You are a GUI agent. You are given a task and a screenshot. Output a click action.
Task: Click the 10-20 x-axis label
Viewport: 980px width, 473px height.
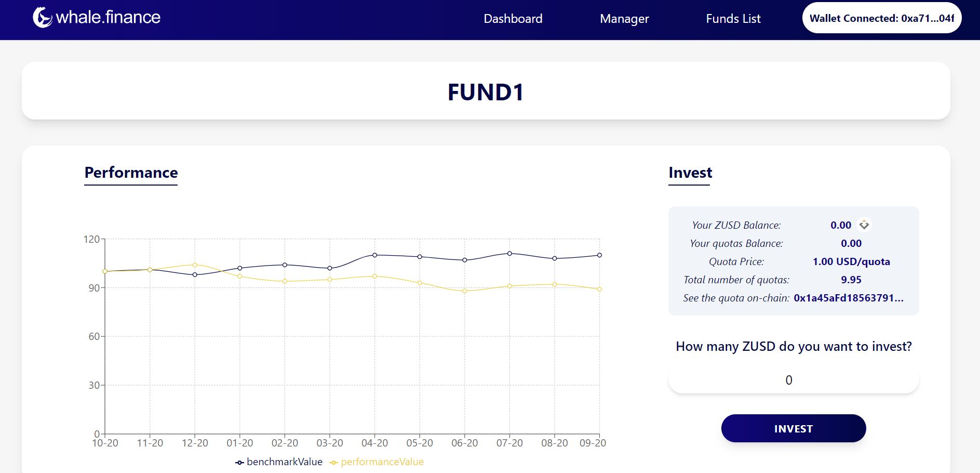coord(105,443)
